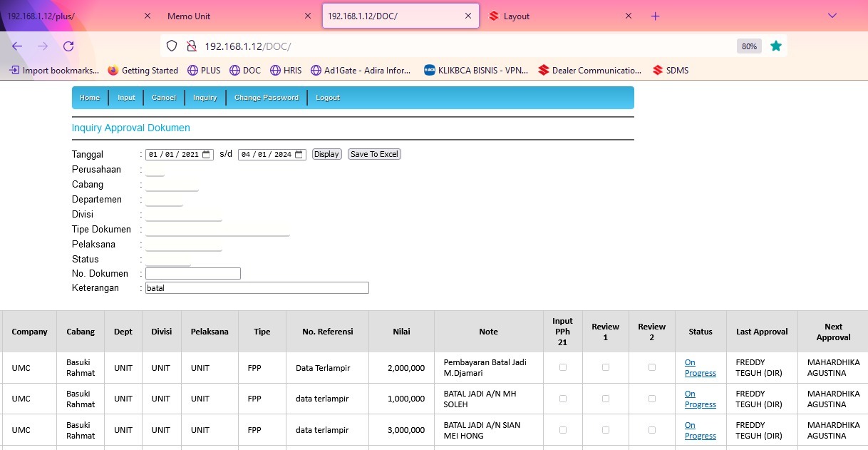Expand the Cabang dropdown
The height and width of the screenshot is (450, 868).
(172, 185)
